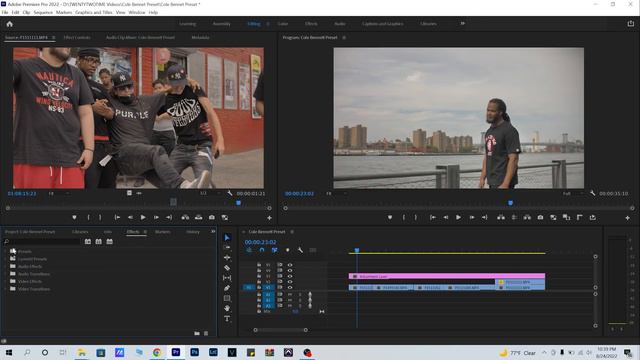Screen dimensions: 640x360
Task: Export a frame from the Program monitor
Action: (x=540, y=218)
